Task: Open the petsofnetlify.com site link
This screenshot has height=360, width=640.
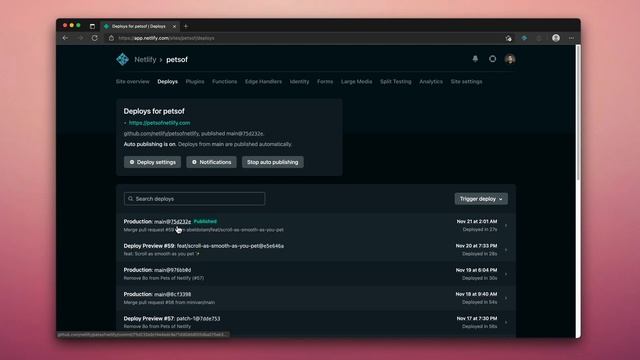Action: click(x=159, y=122)
